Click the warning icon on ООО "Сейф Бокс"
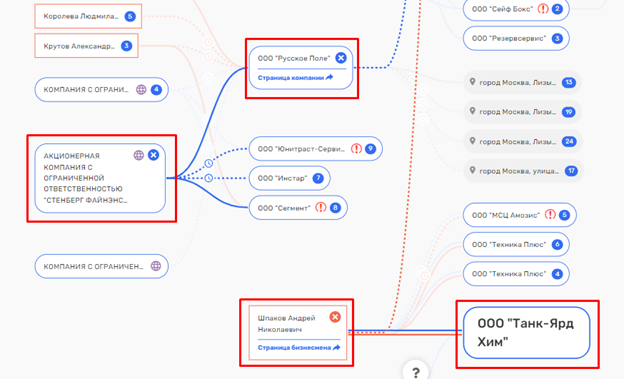Image resolution: width=624 pixels, height=379 pixels. tap(543, 8)
